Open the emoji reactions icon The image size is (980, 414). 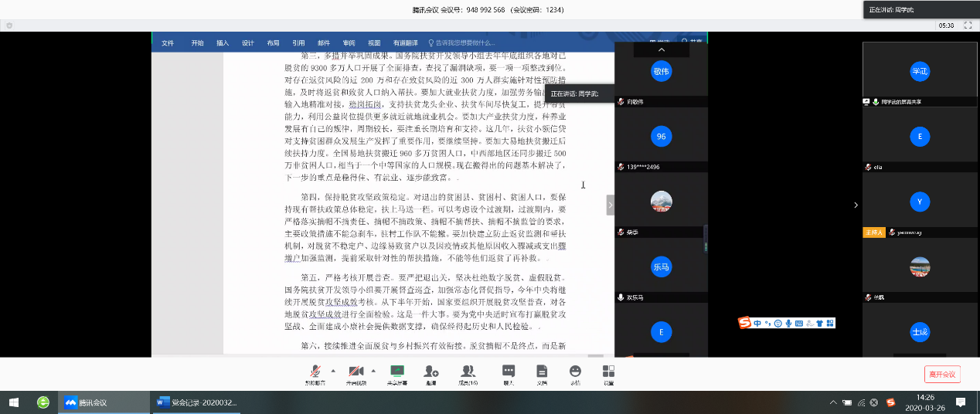[575, 372]
